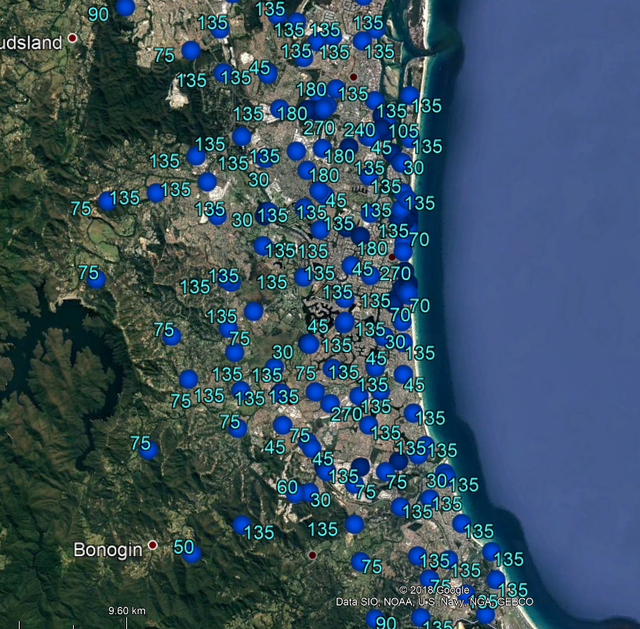Click the Bonogin place name label
Screen dimensions: 640x629
coord(108,550)
